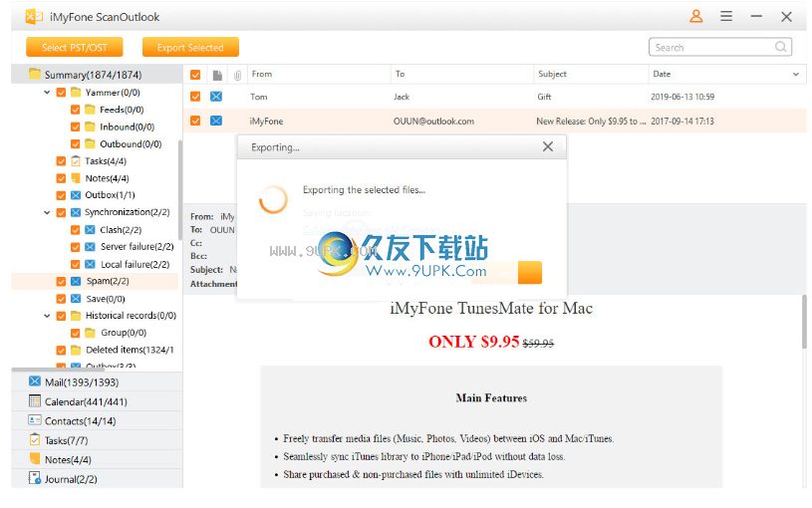Collapse the Synchronization folder tree
The image size is (812, 508).
tap(47, 212)
